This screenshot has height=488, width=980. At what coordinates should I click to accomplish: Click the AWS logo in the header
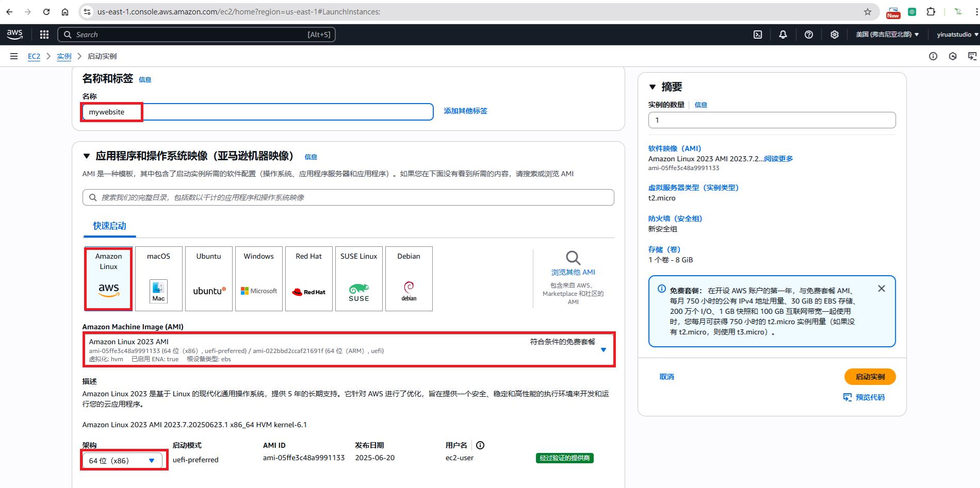[x=15, y=35]
